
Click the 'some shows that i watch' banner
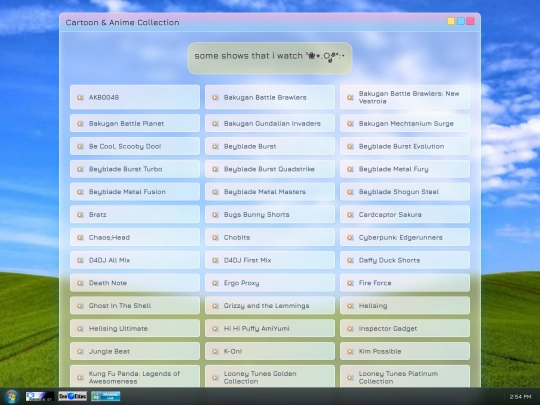[270, 58]
